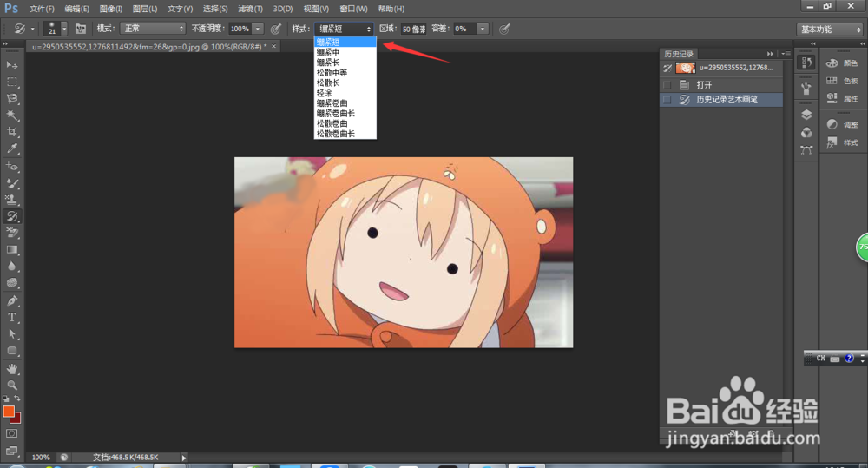This screenshot has width=868, height=468.
Task: Select the Blur tool
Action: 11,267
